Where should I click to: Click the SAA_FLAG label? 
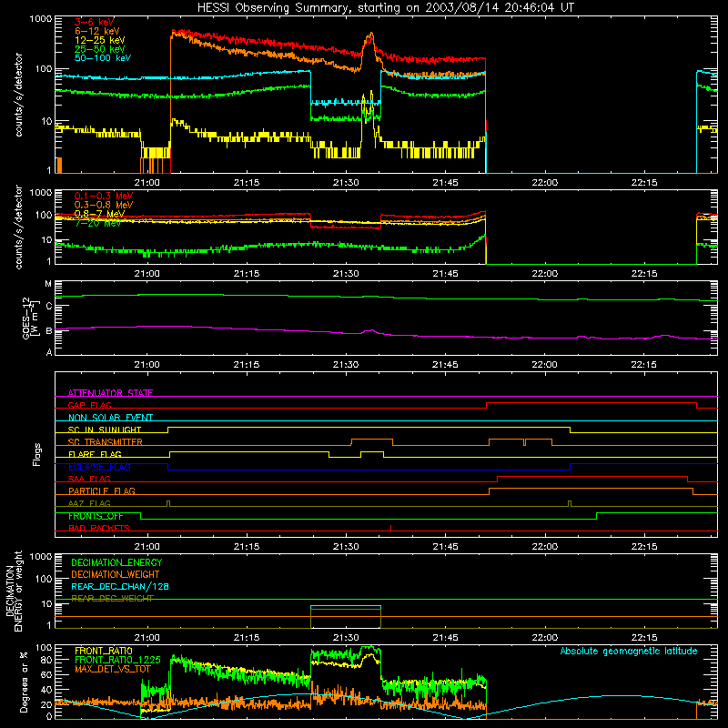click(89, 479)
